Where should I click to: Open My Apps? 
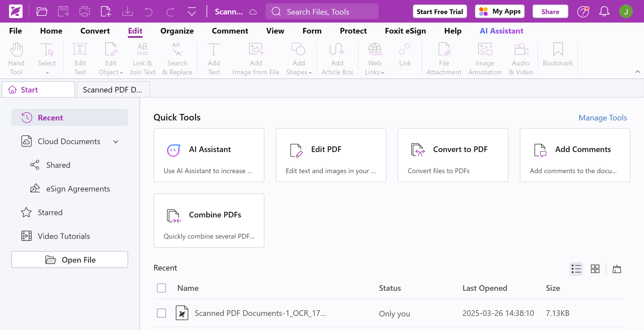[500, 12]
